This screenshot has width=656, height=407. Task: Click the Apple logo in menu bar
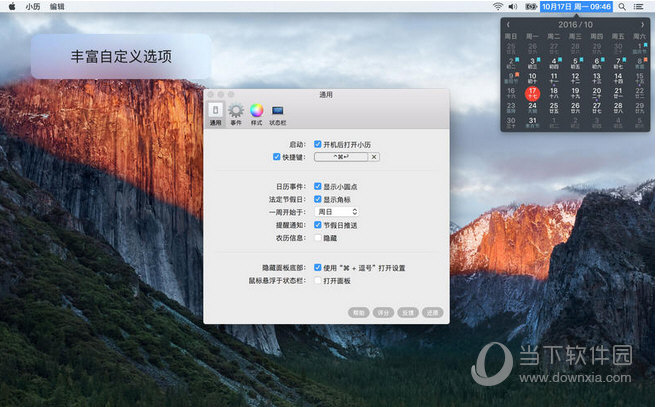(x=12, y=6)
